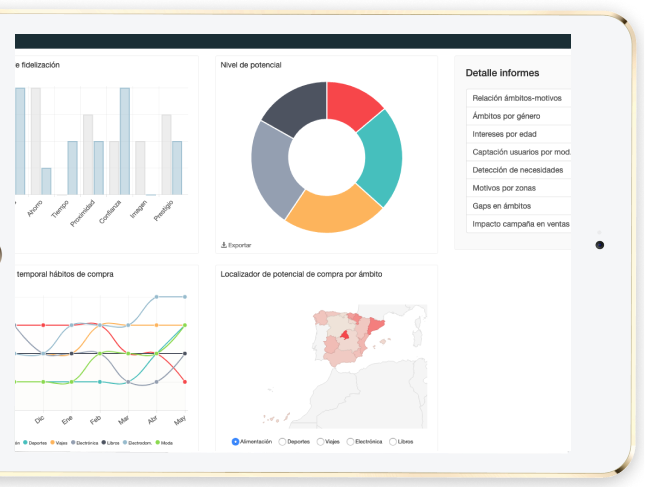Choose the Viajes radio option under the map
Viewport: 645px width, 487px height.
click(x=320, y=441)
